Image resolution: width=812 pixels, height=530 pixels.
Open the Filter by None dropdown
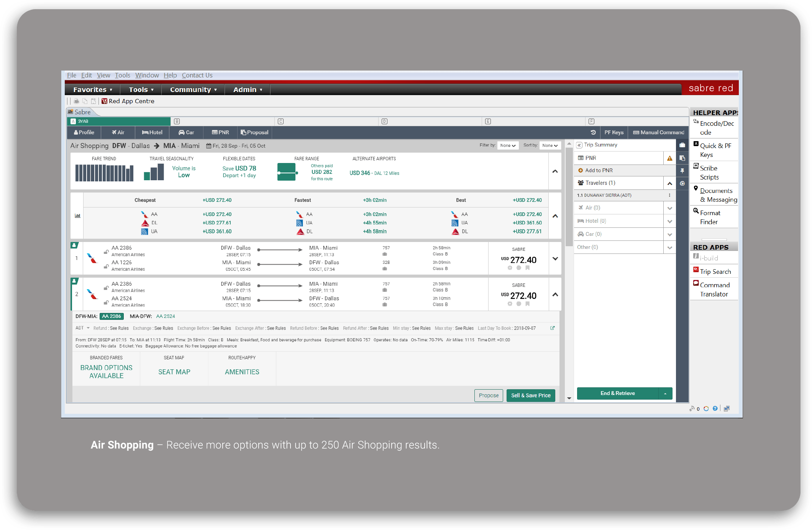coord(508,145)
